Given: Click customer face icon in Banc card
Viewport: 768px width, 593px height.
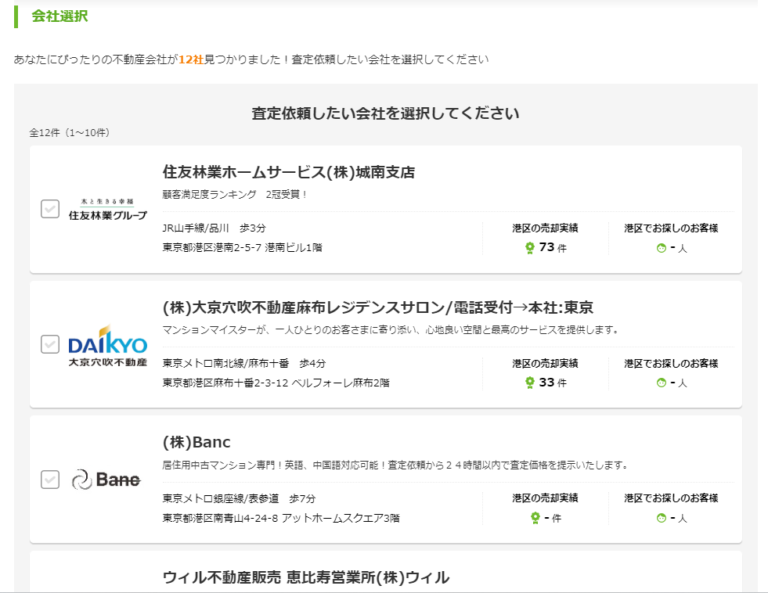Looking at the screenshot, I should (661, 518).
